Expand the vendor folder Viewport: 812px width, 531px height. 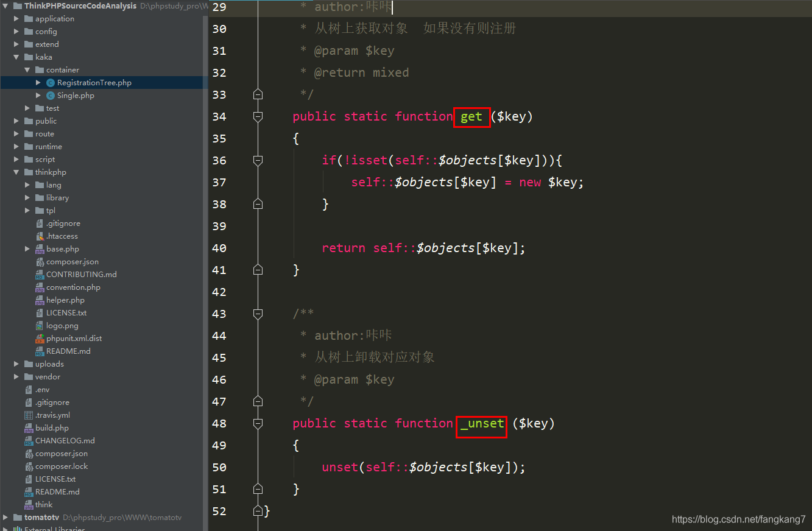click(x=16, y=377)
